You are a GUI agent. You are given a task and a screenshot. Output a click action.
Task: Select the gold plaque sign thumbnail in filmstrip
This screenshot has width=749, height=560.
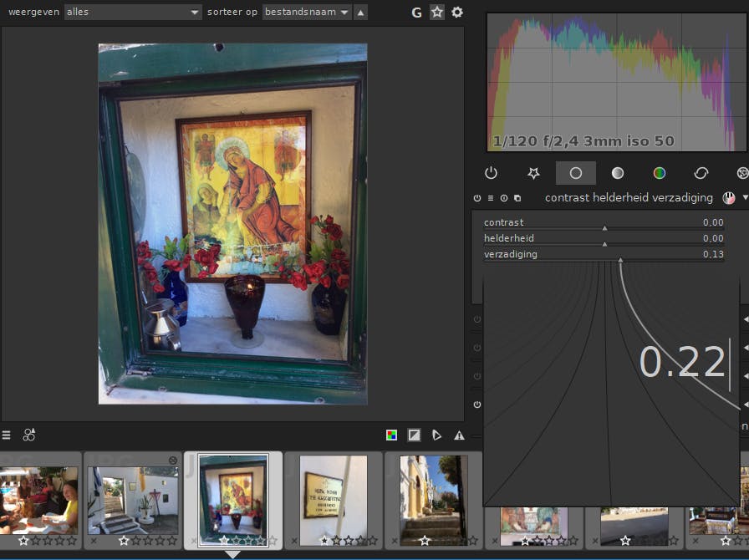pyautogui.click(x=334, y=493)
